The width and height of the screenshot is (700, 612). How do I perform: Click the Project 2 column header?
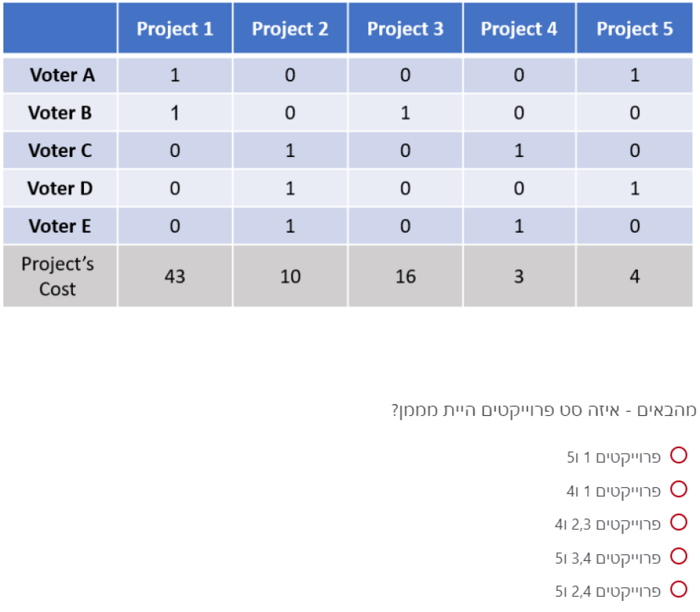pos(290,29)
